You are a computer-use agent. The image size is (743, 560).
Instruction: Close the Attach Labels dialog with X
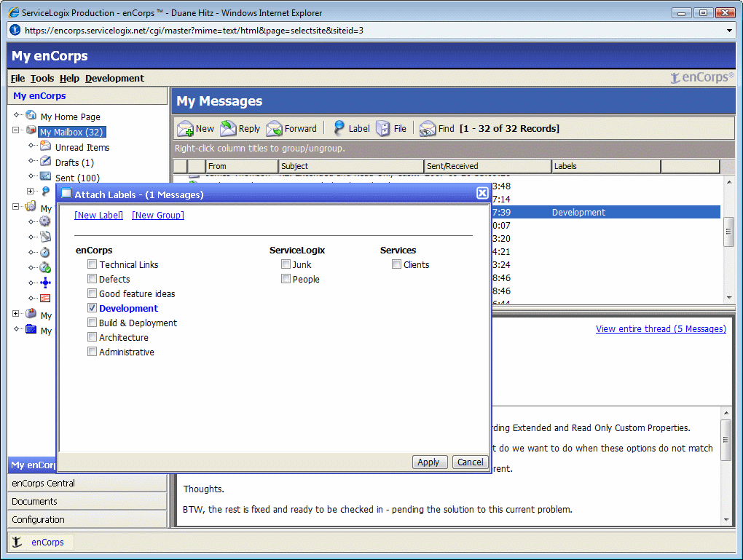click(x=482, y=193)
